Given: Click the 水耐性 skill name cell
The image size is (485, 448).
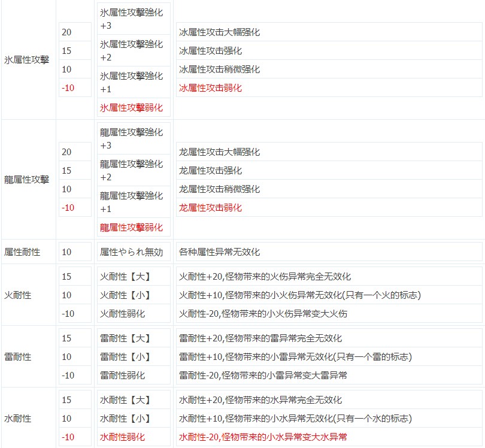Looking at the screenshot, I should 29,418.
